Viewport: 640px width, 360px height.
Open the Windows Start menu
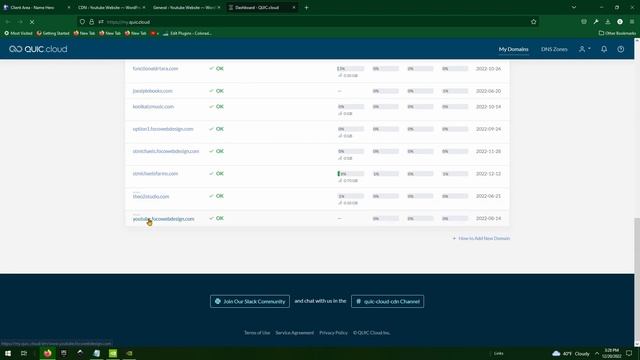pyautogui.click(x=8, y=353)
